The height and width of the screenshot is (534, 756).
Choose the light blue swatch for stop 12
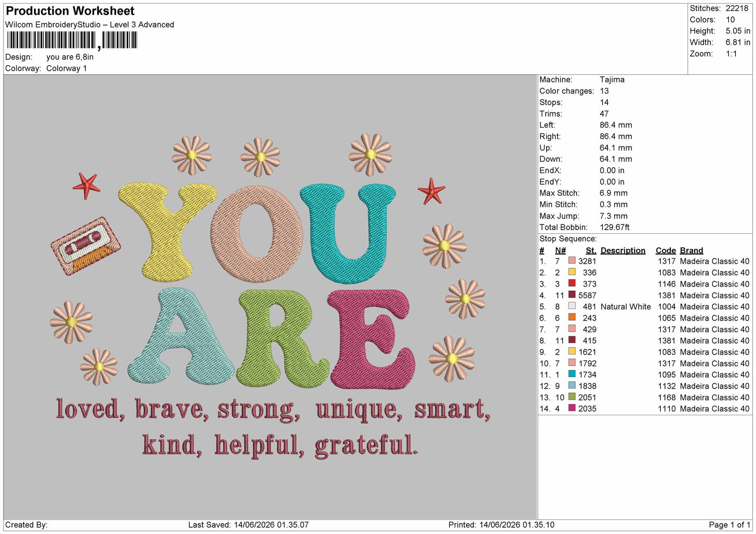click(572, 385)
